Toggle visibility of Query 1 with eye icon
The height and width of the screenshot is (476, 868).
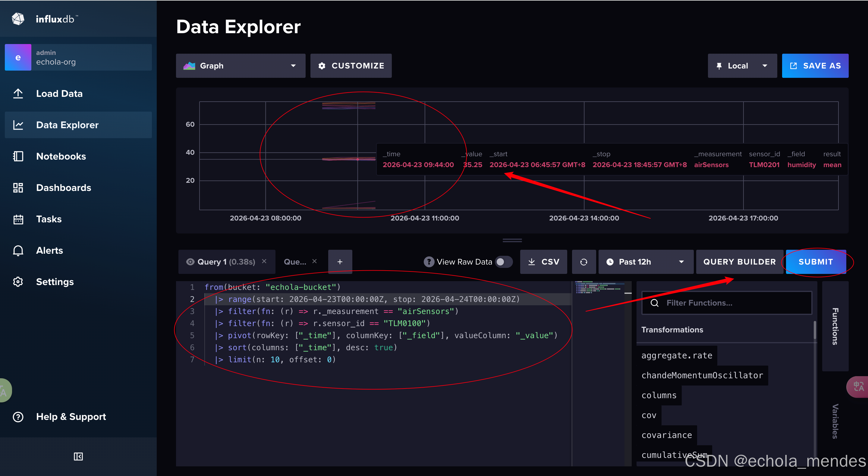190,262
